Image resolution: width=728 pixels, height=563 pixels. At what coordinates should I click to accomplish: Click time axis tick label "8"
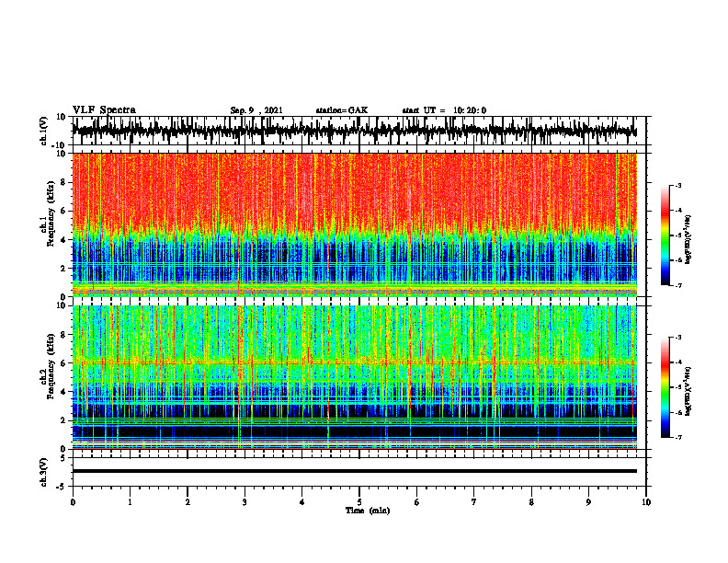531,502
